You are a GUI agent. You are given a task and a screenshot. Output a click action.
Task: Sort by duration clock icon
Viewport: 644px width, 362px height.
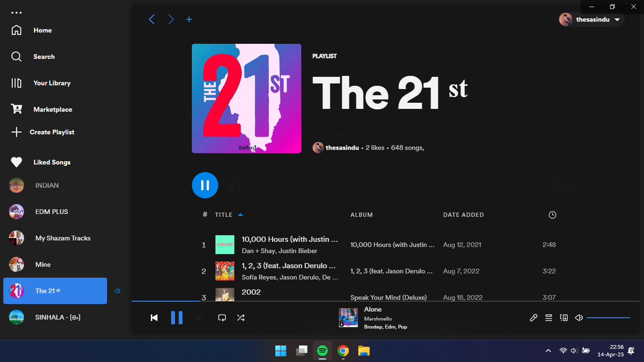coord(553,215)
